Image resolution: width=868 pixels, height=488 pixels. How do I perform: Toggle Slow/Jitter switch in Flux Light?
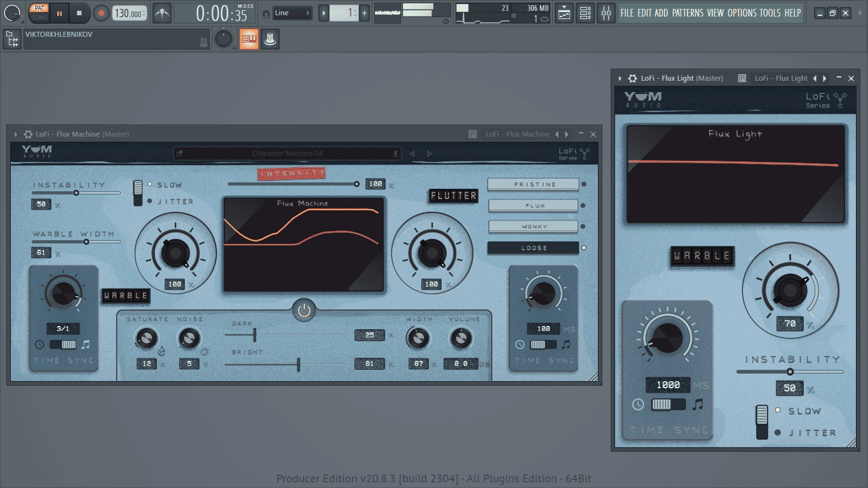[x=761, y=422]
